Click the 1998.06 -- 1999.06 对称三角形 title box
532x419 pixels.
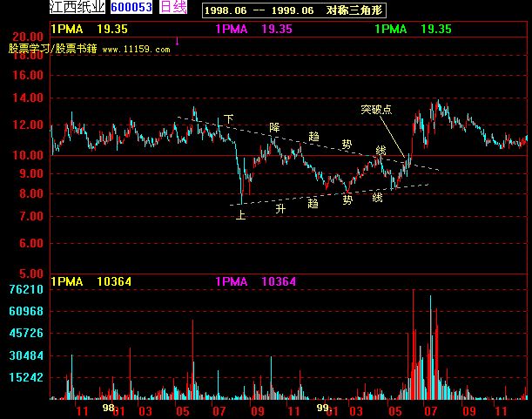pos(293,10)
